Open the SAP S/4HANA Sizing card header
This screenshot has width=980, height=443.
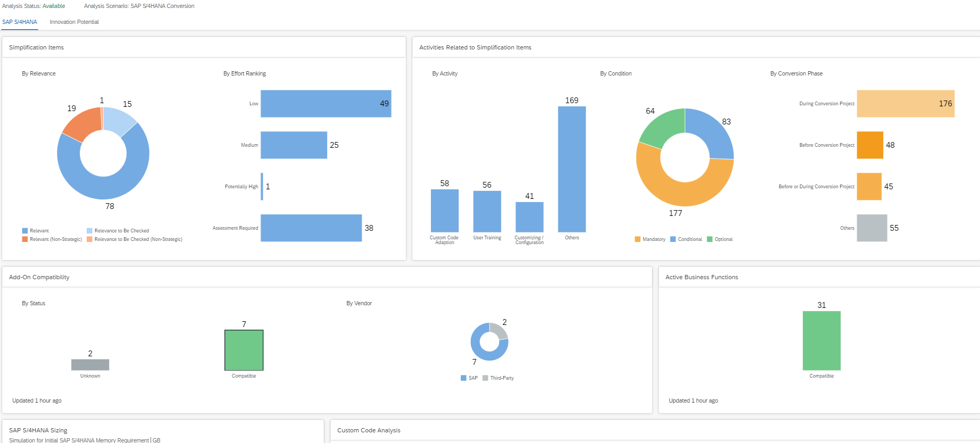tap(38, 430)
